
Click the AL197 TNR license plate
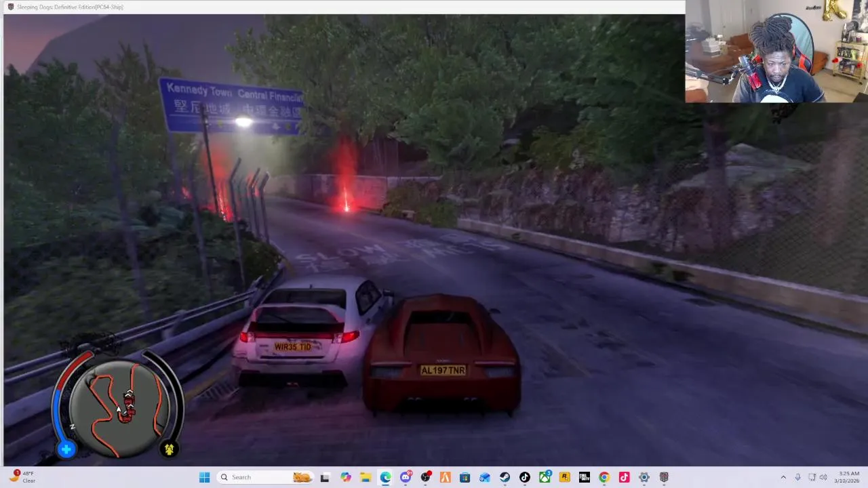(443, 370)
